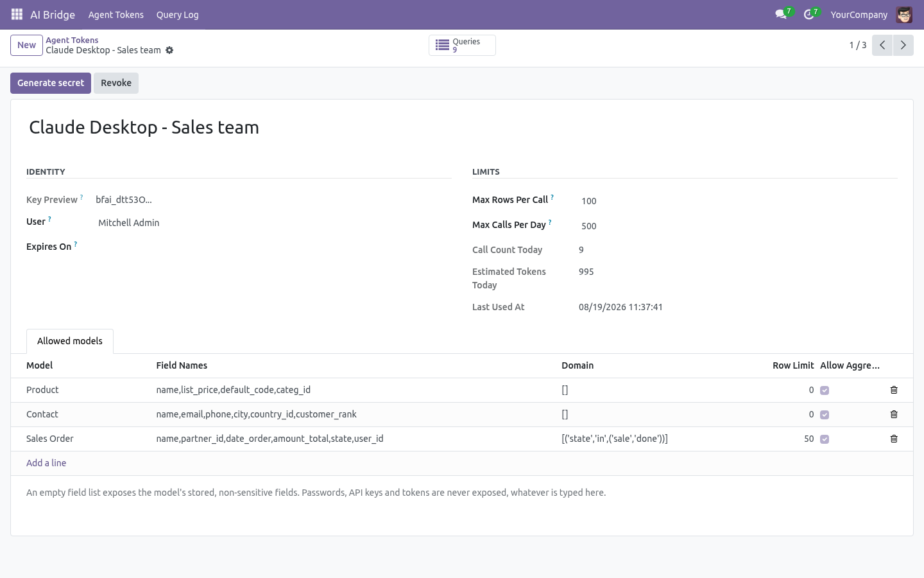Toggle Allow Aggregate checkbox for Product
924x578 pixels.
click(x=825, y=390)
